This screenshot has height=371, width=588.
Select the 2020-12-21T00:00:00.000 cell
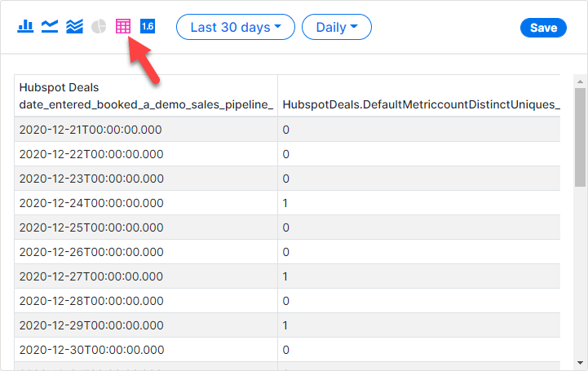[x=146, y=130]
